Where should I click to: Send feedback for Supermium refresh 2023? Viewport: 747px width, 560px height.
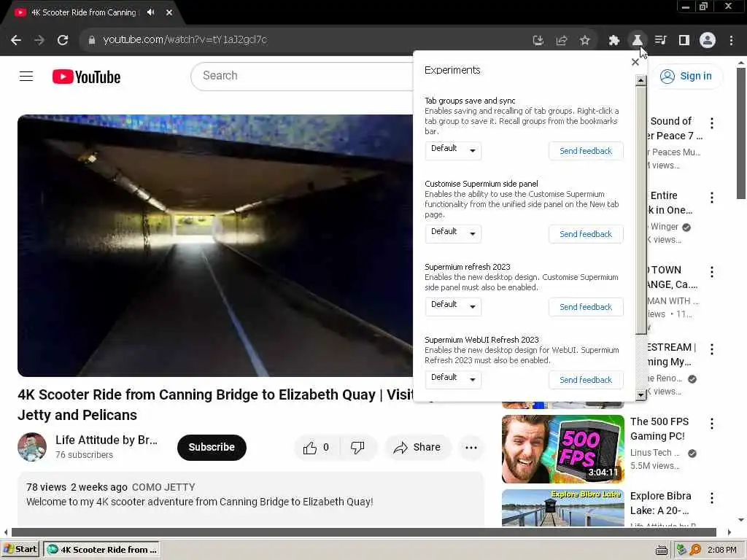[x=586, y=307]
